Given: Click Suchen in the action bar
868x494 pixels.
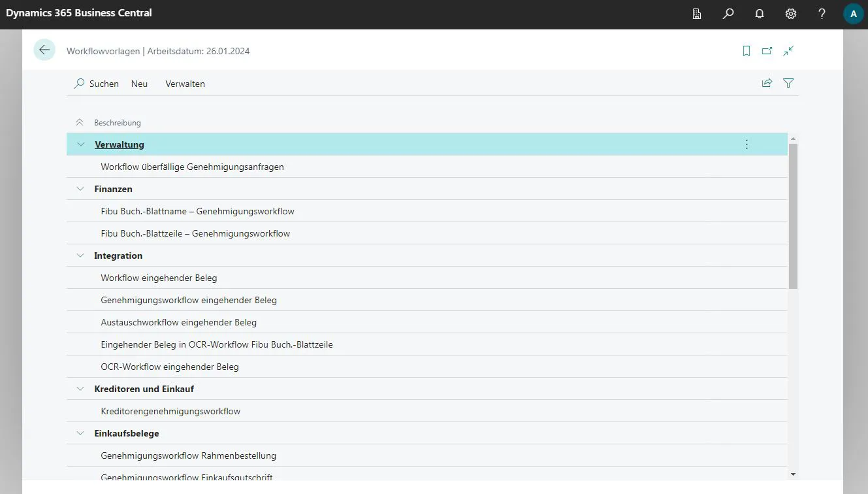Looking at the screenshot, I should tap(97, 84).
